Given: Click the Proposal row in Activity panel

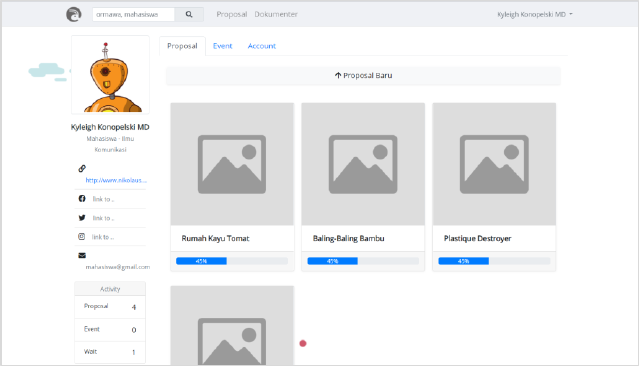Looking at the screenshot, I should click(110, 306).
